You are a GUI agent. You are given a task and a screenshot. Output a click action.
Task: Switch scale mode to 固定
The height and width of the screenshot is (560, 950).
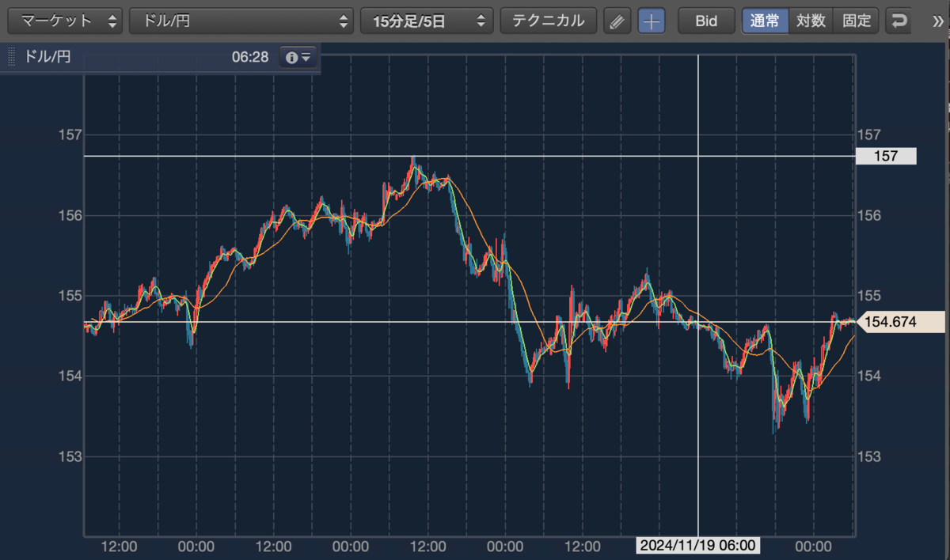pyautogui.click(x=857, y=21)
